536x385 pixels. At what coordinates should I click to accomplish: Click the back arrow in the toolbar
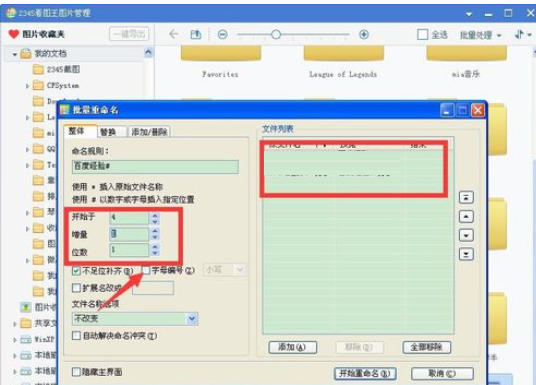(174, 34)
